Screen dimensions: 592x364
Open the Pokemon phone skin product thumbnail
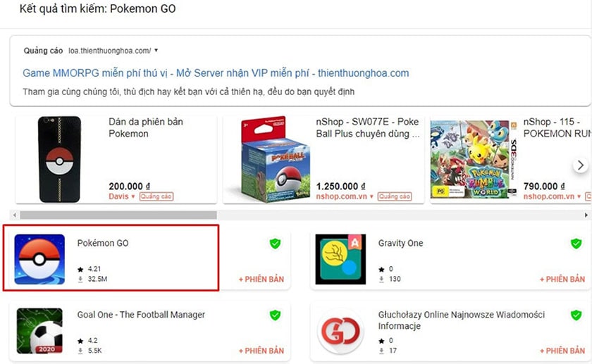[60, 159]
